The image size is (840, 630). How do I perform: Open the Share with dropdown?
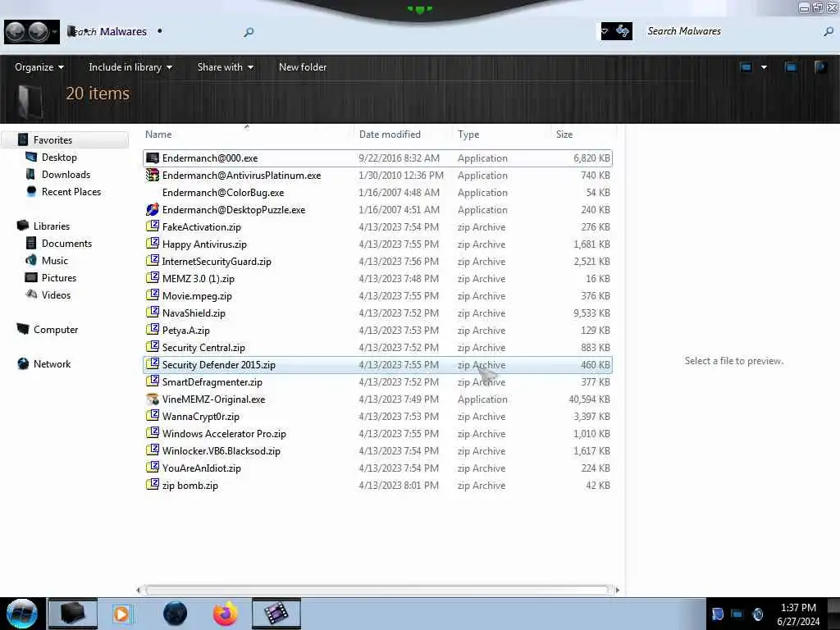[x=225, y=67]
